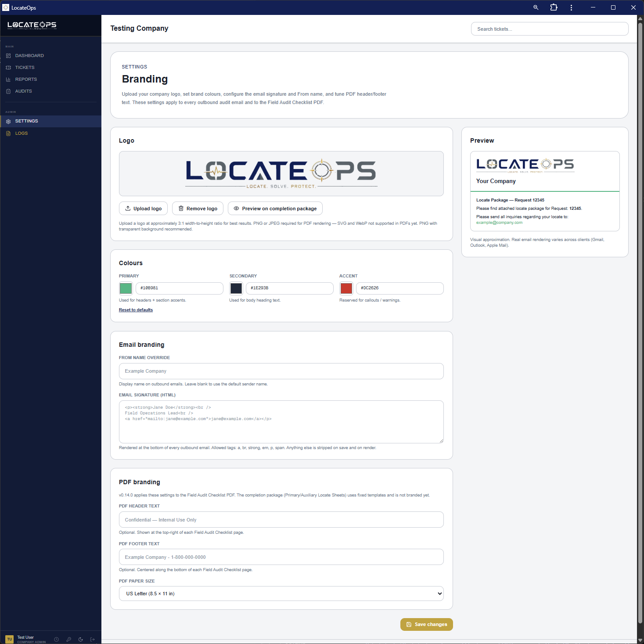Click the Reports bar chart icon
This screenshot has width=644, height=644.
pyautogui.click(x=8, y=79)
